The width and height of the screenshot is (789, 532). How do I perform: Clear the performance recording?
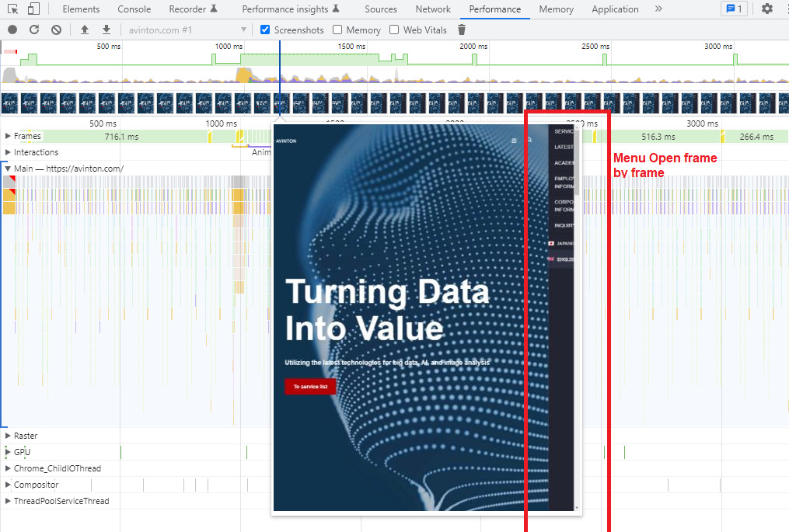pos(56,30)
